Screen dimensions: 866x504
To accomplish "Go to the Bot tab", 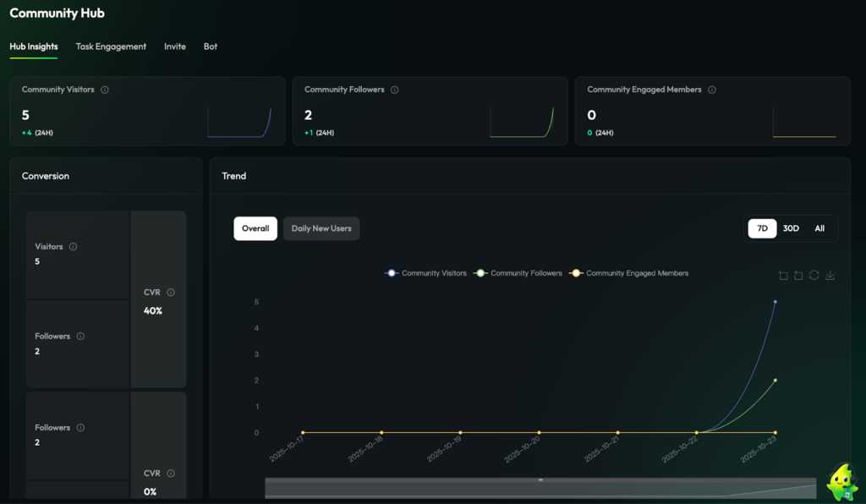I will 211,47.
